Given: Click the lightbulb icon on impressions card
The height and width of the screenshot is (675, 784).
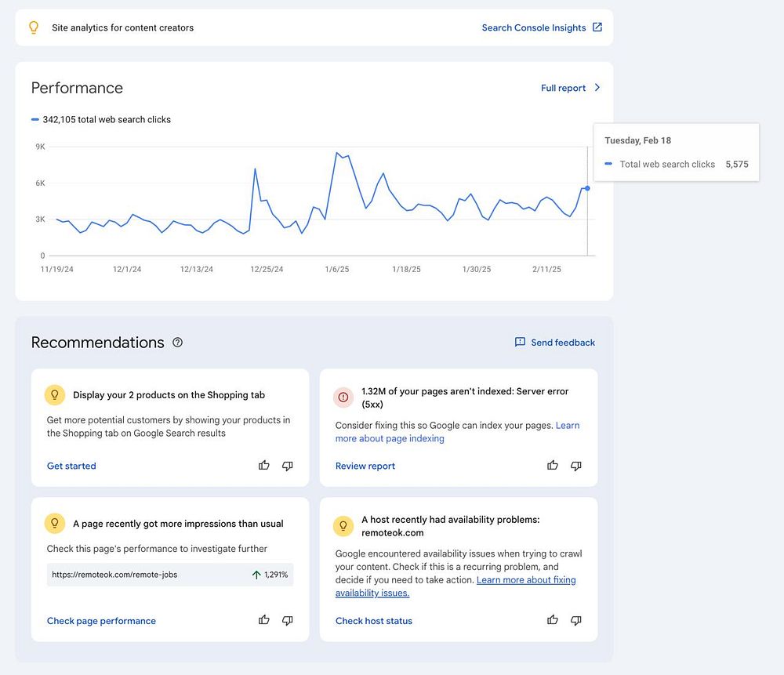Looking at the screenshot, I should (55, 524).
